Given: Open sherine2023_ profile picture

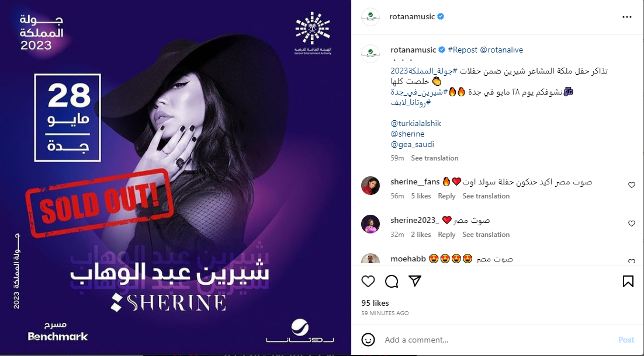Looking at the screenshot, I should click(370, 224).
